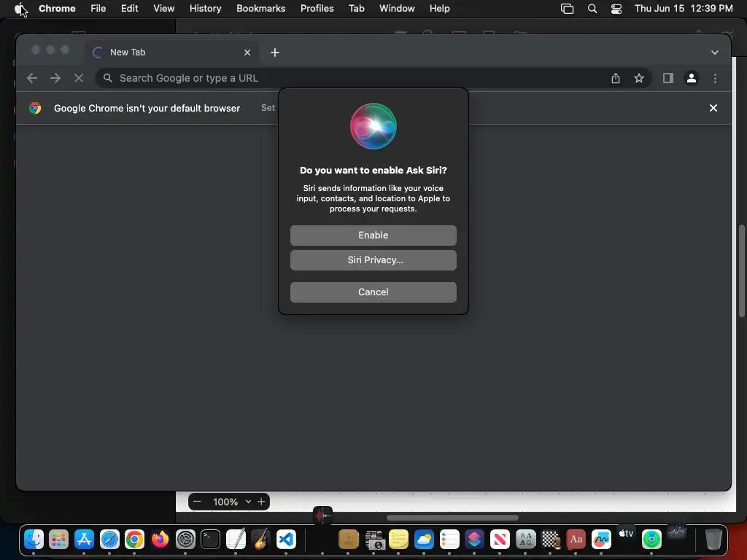Image resolution: width=747 pixels, height=560 pixels.
Task: Open the Help menu
Action: (x=439, y=9)
